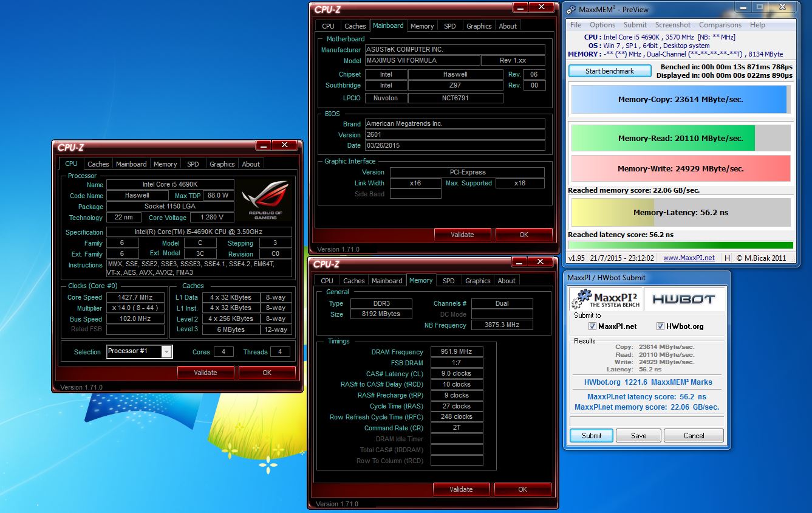Click the HWBOT logo banner
This screenshot has height=513, width=812.
click(x=683, y=299)
